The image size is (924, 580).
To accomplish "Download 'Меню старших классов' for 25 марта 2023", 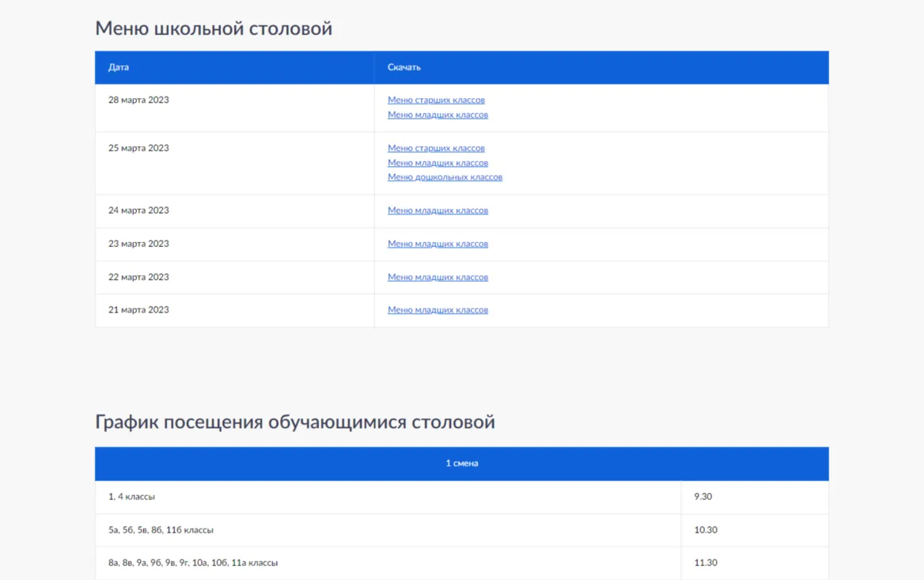I will tap(436, 149).
